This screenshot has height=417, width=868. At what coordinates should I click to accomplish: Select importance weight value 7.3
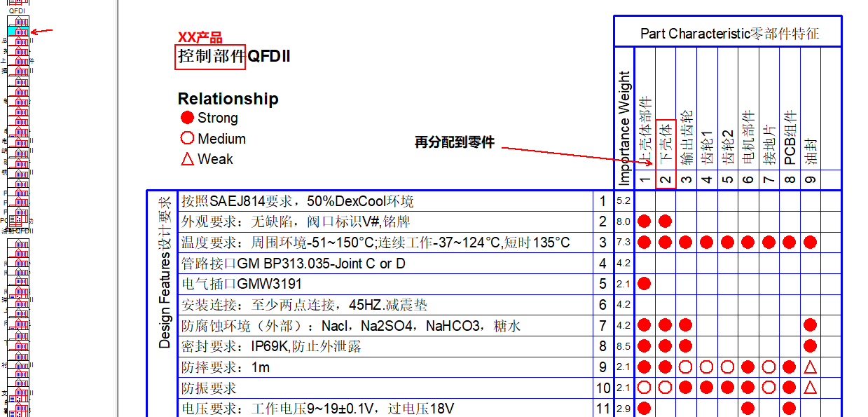click(x=624, y=242)
